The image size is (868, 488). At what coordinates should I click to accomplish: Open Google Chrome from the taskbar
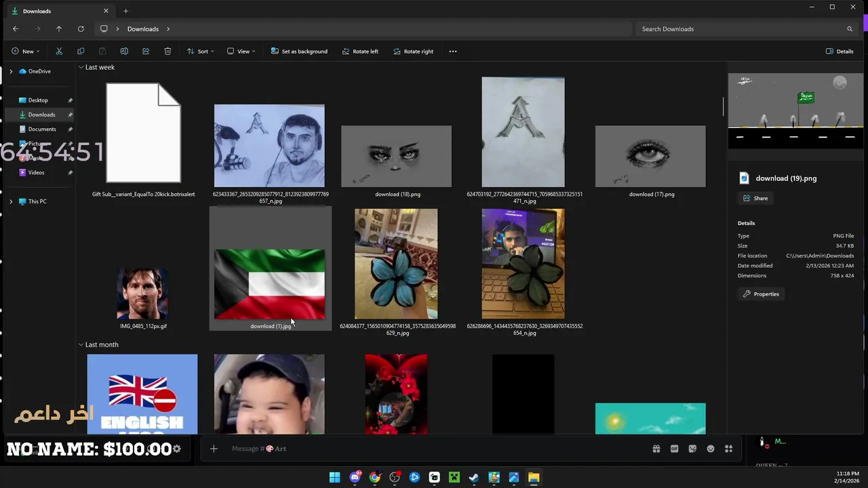click(374, 478)
